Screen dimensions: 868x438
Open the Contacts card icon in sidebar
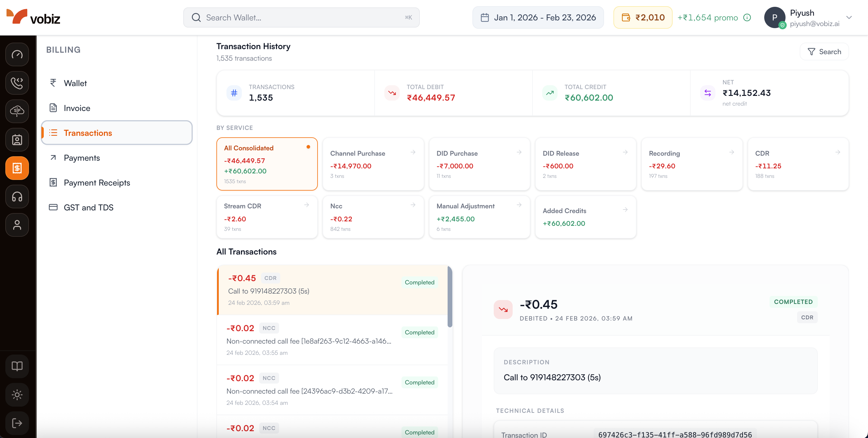[x=17, y=140]
